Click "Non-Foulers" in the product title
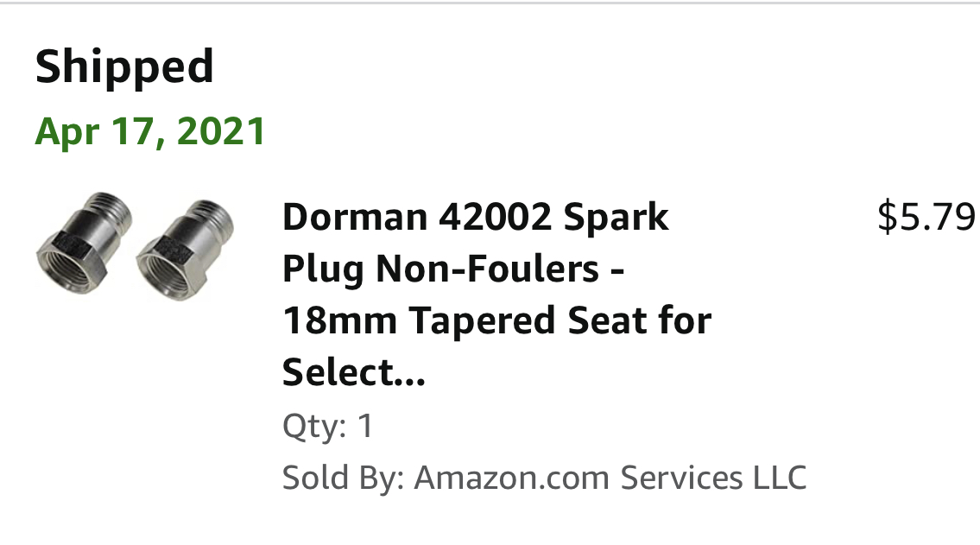980x545 pixels. (486, 269)
